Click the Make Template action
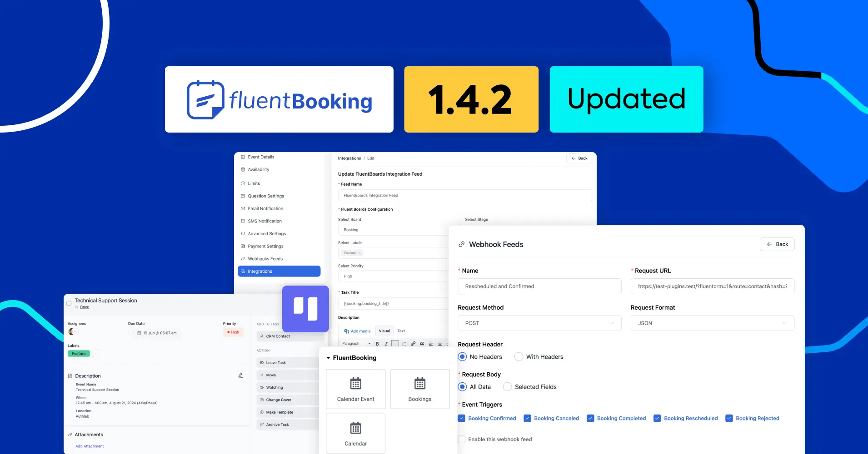Image resolution: width=868 pixels, height=454 pixels. (288, 412)
